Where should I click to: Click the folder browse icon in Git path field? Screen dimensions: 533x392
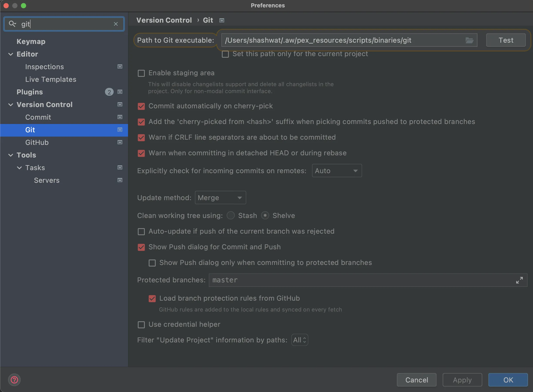(469, 40)
